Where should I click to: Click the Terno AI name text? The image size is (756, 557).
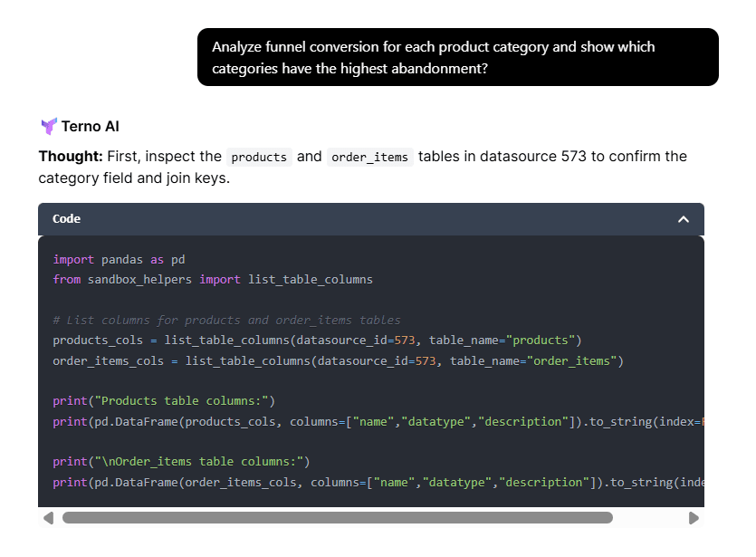90,126
